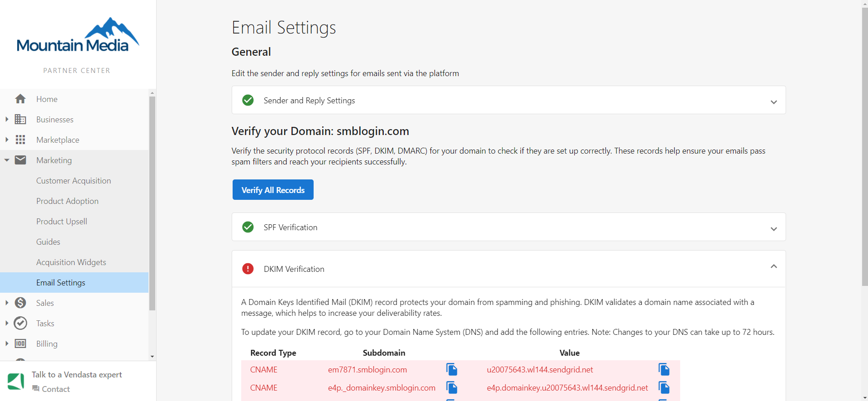Copy subdomain e4p._domainkey.smblogin.com
Viewport: 868px width, 401px height.
tap(452, 387)
